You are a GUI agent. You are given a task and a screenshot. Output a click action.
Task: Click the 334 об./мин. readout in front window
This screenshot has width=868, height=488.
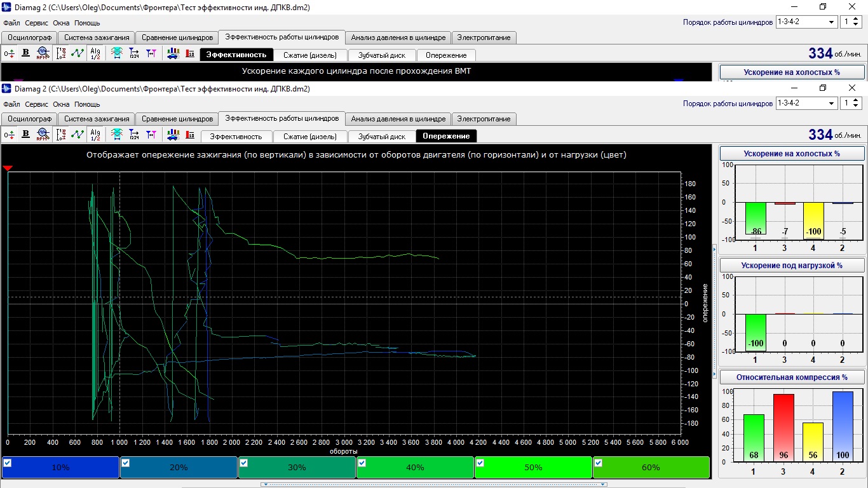835,135
